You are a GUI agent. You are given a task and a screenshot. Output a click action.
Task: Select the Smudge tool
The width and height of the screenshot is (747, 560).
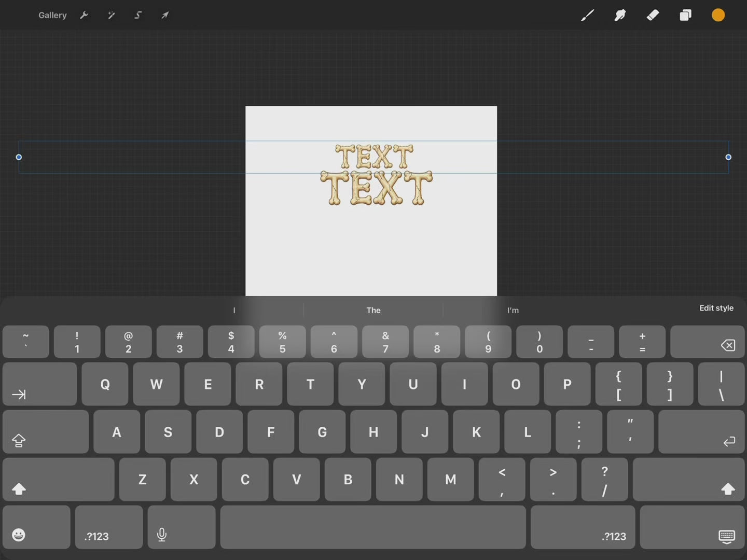click(620, 16)
